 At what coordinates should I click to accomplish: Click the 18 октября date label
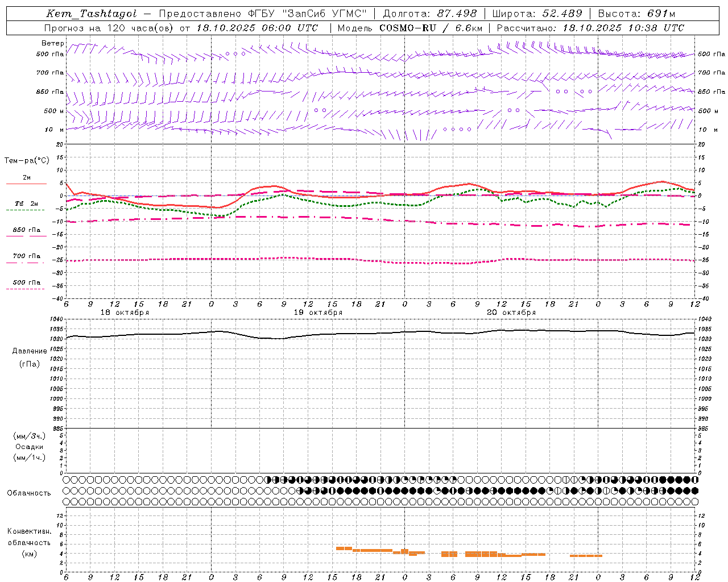[125, 313]
